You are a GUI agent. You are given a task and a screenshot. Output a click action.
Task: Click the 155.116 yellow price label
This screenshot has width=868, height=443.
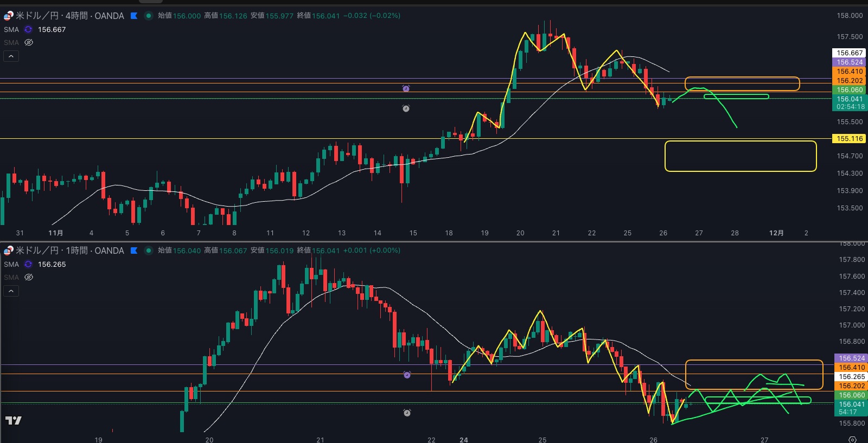[x=849, y=139]
